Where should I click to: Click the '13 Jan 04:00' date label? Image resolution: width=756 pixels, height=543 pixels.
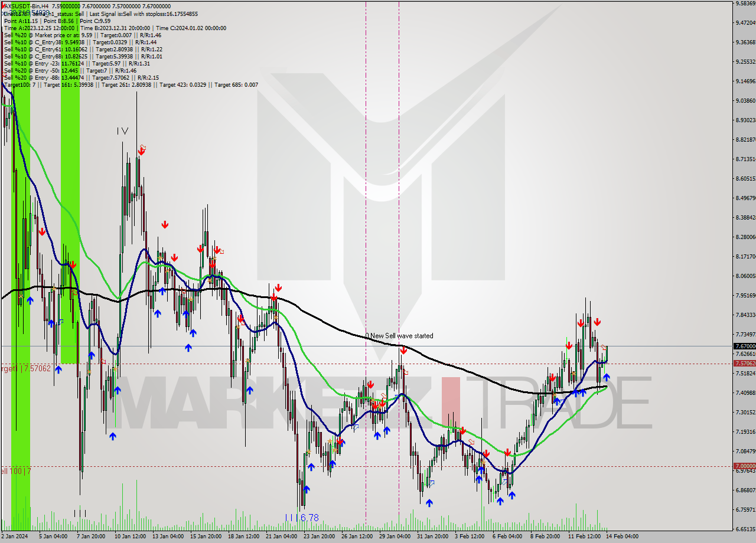[x=168, y=537]
